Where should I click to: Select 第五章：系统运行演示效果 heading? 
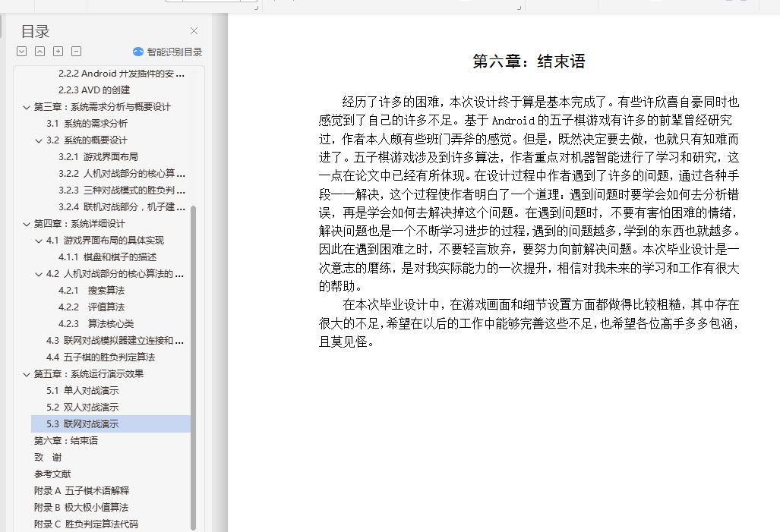[89, 374]
